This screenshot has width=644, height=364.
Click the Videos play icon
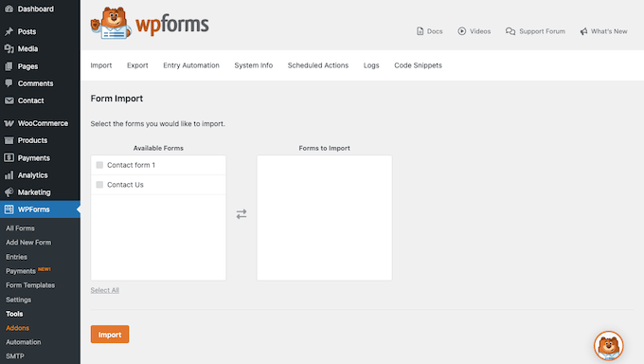(x=462, y=31)
